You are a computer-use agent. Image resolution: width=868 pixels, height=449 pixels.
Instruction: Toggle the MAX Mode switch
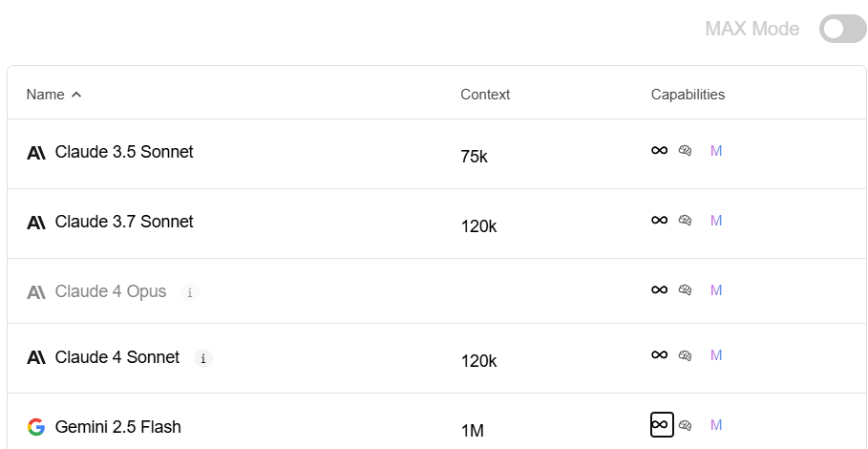coord(842,29)
